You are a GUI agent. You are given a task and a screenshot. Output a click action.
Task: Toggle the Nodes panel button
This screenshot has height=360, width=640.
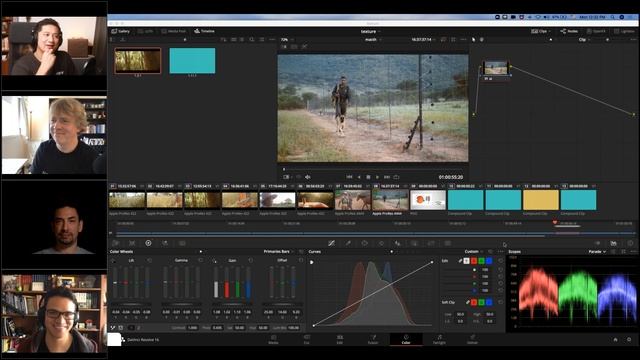tap(569, 31)
